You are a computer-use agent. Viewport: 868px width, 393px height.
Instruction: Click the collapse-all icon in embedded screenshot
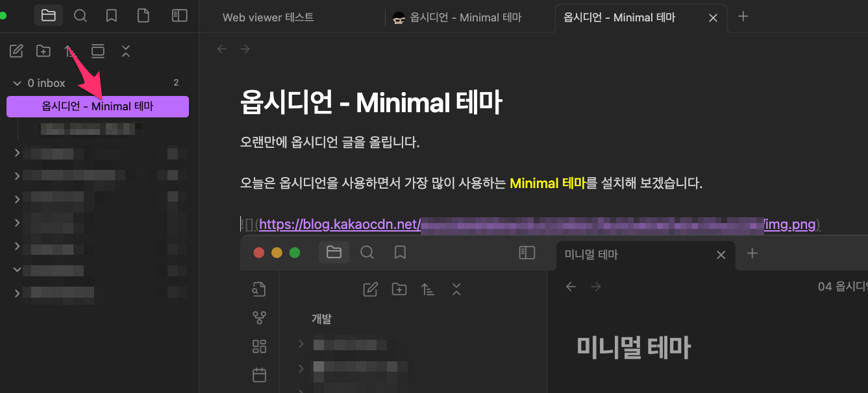point(456,289)
